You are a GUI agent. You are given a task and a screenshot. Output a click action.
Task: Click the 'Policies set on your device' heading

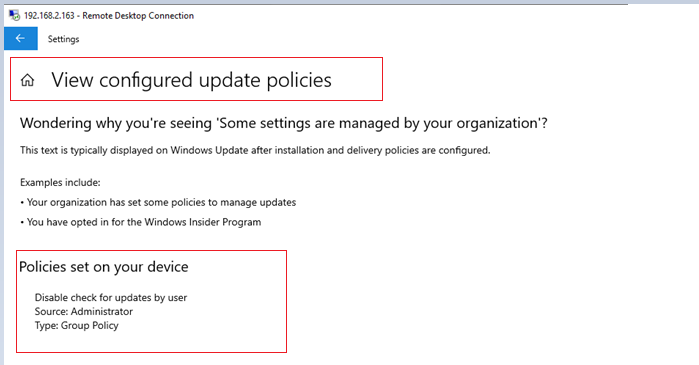click(104, 267)
